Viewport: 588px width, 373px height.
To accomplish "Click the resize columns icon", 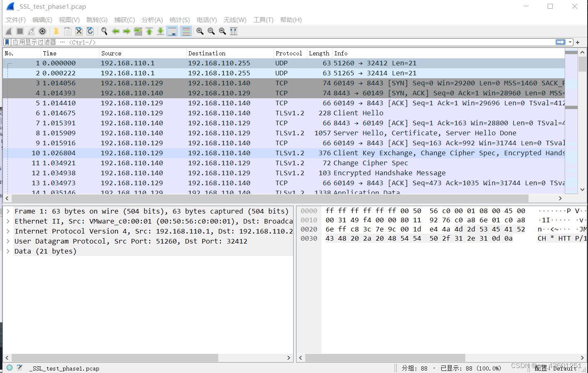I will 234,31.
